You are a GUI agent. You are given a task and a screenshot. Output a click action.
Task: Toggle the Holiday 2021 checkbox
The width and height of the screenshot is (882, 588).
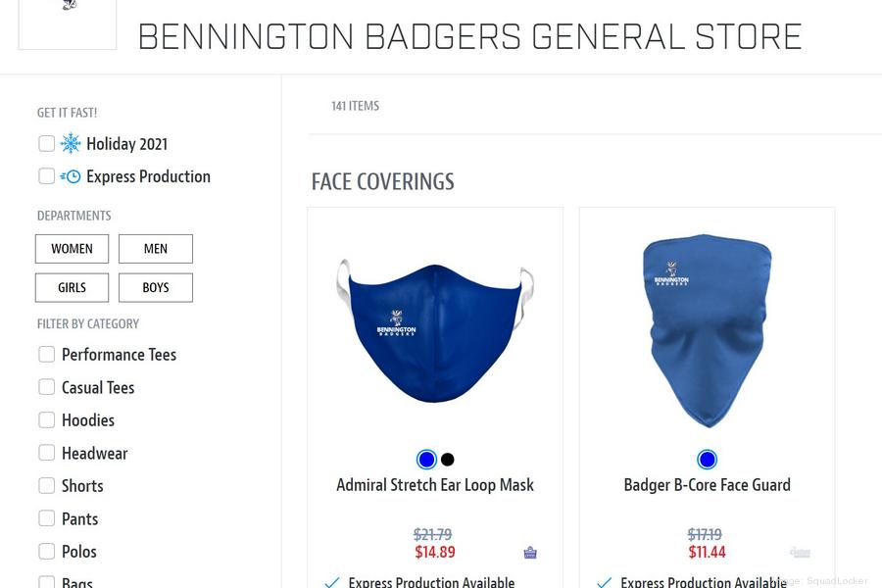click(x=47, y=143)
